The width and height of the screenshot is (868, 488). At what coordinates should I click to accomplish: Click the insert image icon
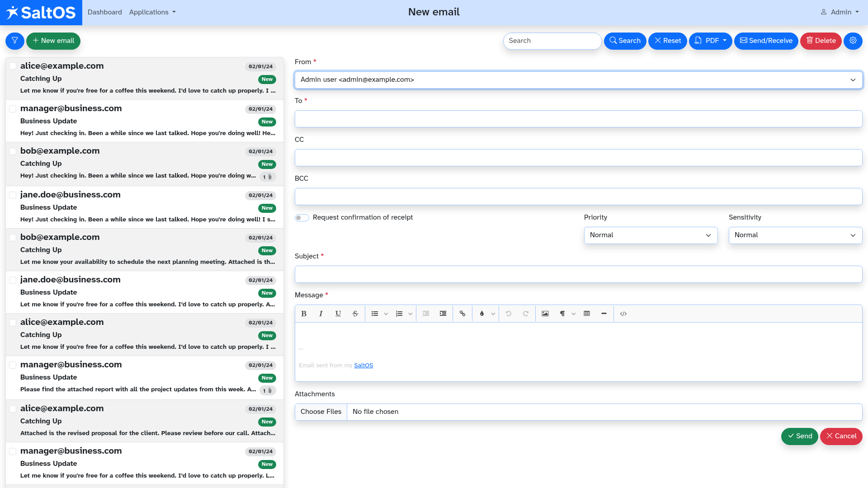click(x=545, y=314)
